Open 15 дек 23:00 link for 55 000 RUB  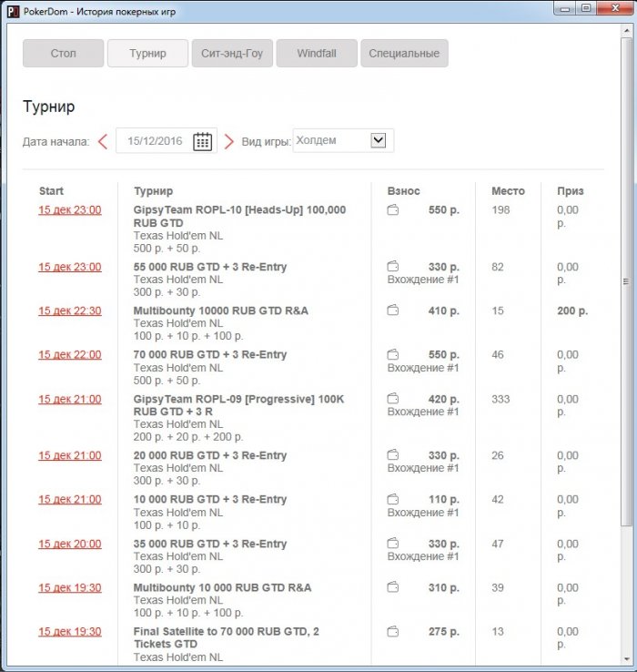[70, 267]
